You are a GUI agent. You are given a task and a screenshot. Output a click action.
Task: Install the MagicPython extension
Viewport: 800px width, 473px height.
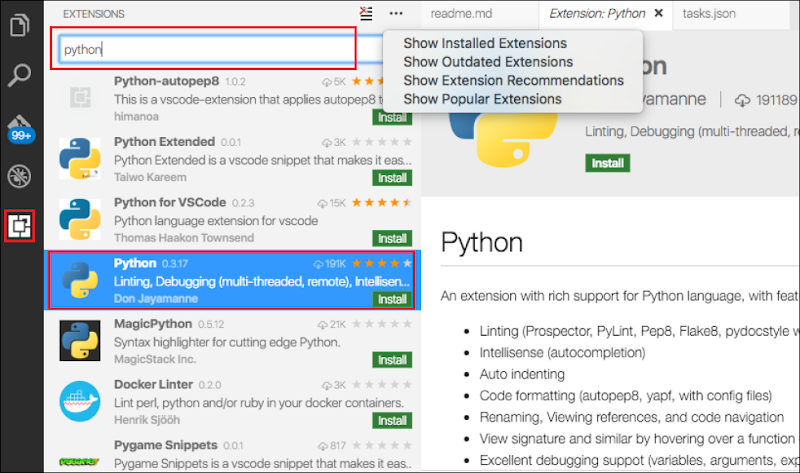[x=392, y=360]
